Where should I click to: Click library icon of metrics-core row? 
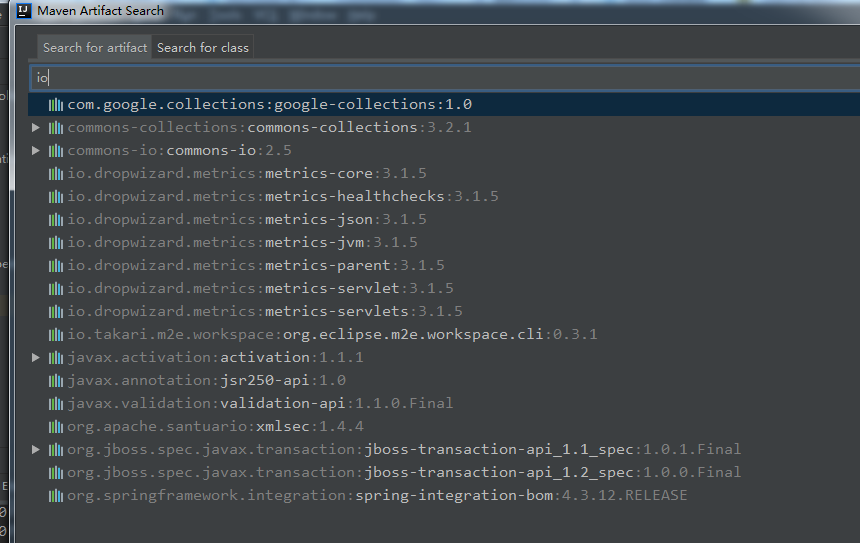point(55,174)
